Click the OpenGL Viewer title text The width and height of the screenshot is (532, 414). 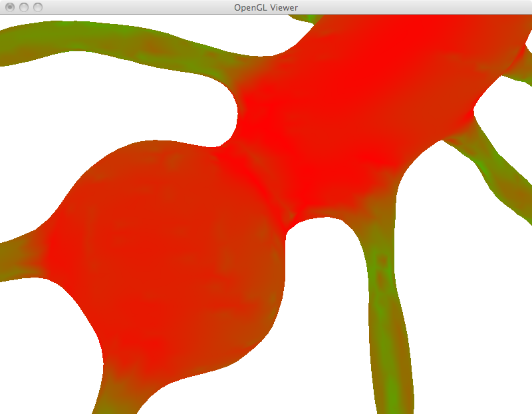[x=266, y=7]
